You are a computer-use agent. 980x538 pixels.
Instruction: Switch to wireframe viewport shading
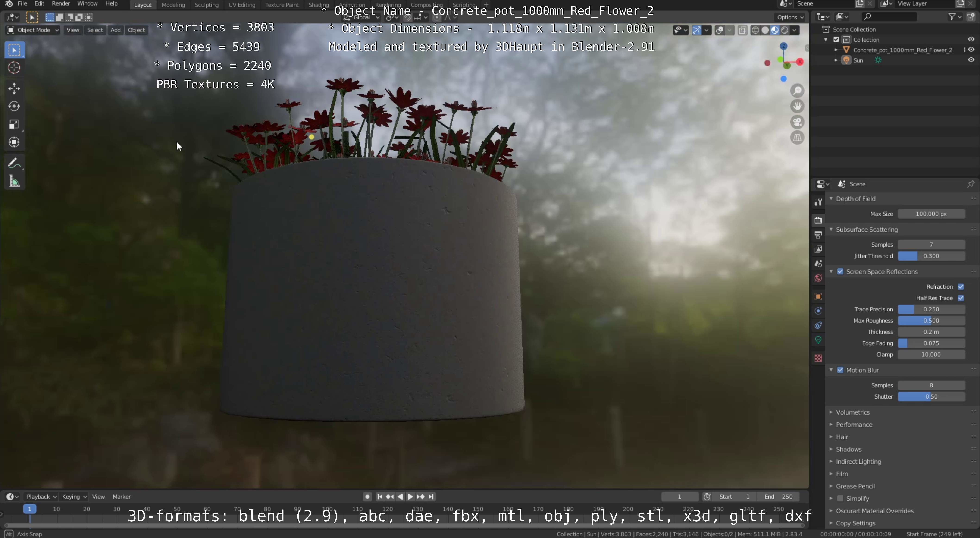755,30
